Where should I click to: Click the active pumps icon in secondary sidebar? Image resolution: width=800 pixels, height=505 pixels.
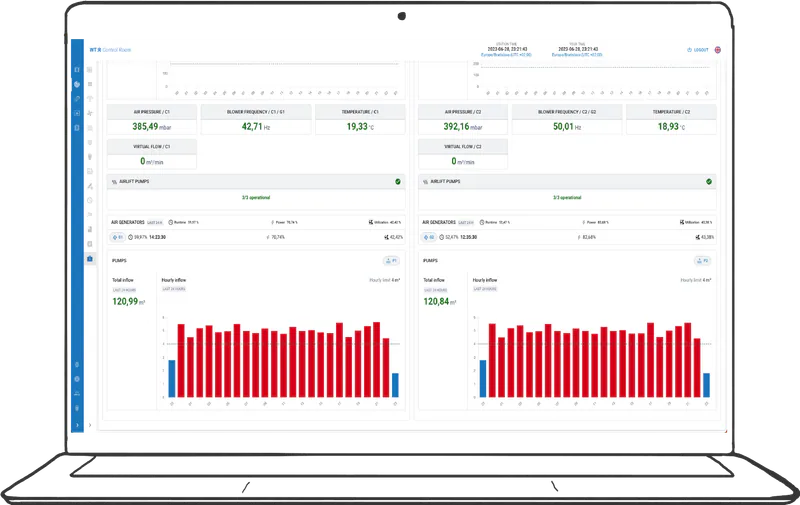[90, 259]
